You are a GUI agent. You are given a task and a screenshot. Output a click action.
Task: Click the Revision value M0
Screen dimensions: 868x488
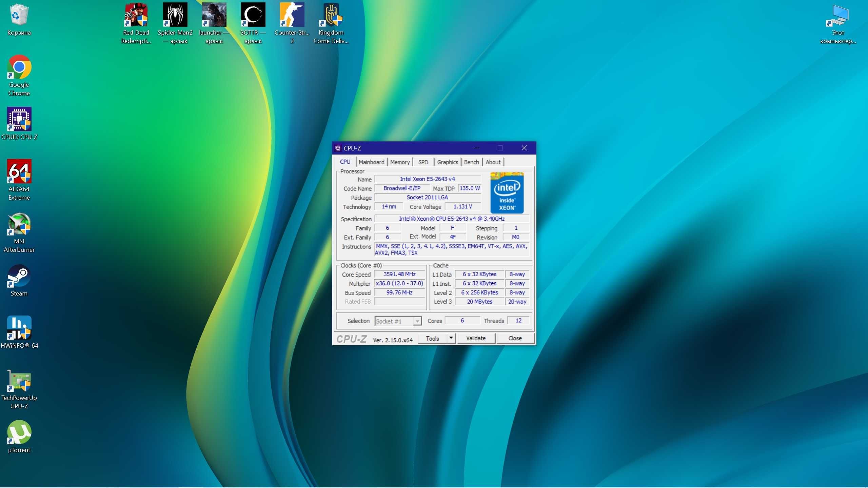pyautogui.click(x=515, y=237)
